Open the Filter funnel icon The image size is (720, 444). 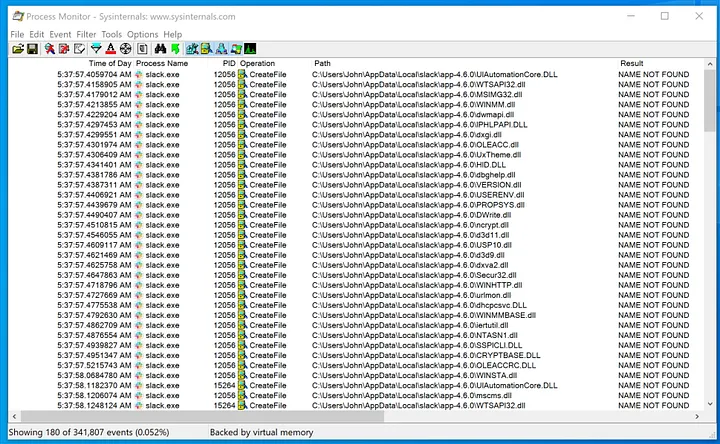[x=97, y=48]
